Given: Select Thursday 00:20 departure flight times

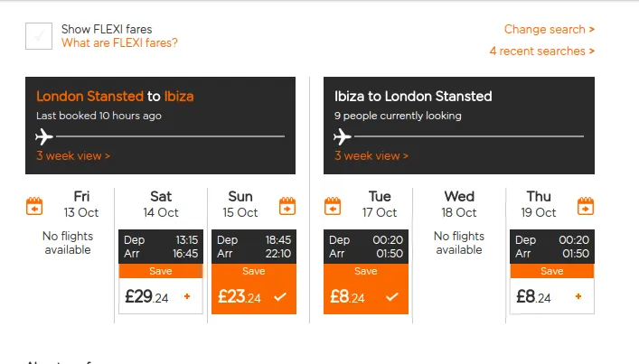Looking at the screenshot, I should click(x=551, y=247).
